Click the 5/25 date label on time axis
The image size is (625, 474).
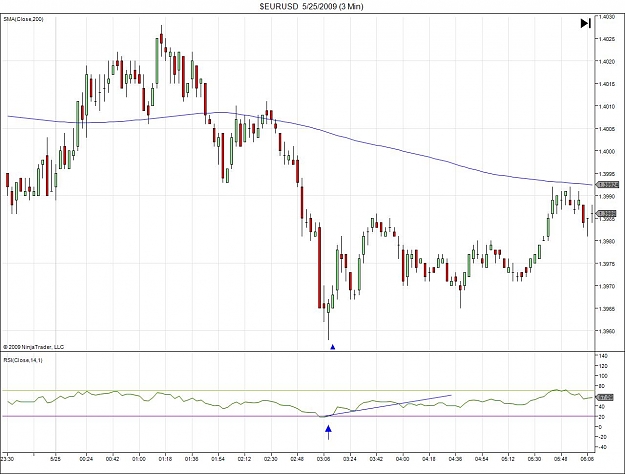[55, 459]
